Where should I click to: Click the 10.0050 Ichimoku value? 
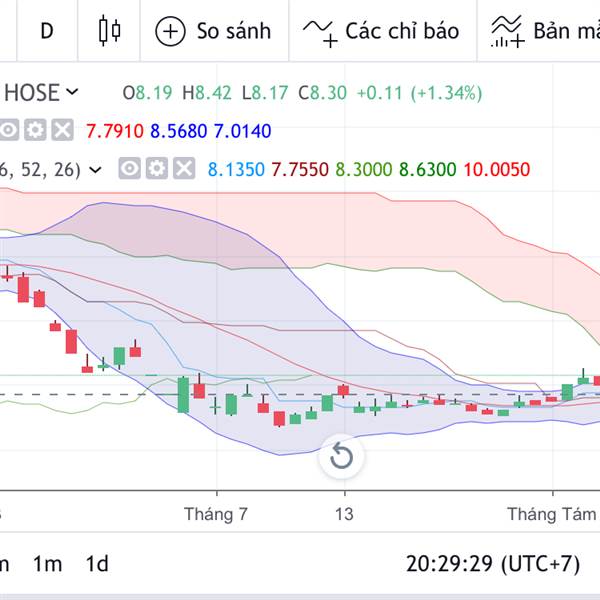point(497,169)
